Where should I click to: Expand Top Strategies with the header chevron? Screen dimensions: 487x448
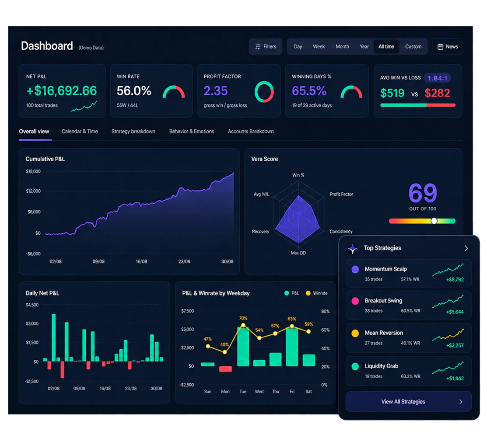(x=466, y=248)
